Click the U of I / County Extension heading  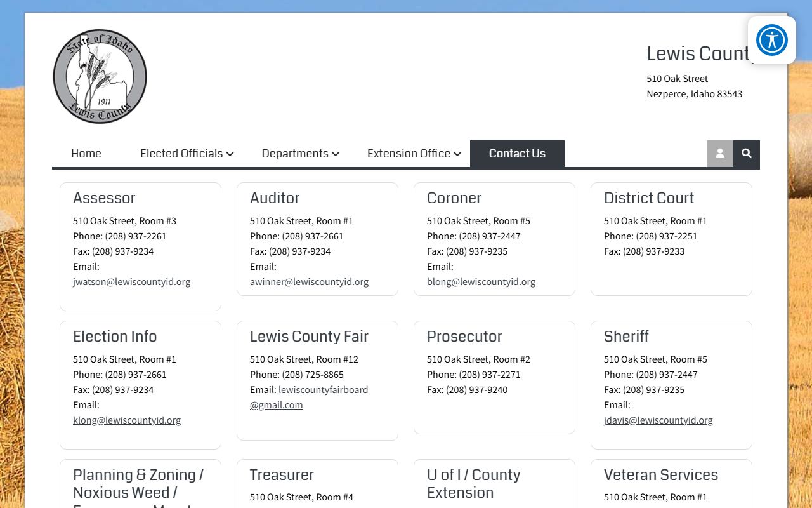click(x=474, y=484)
